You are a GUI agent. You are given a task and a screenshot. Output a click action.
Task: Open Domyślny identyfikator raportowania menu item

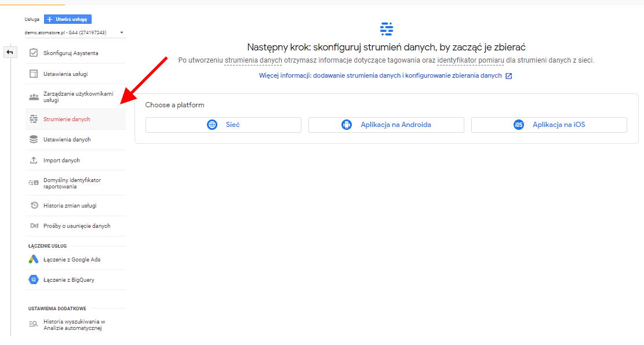(x=75, y=183)
